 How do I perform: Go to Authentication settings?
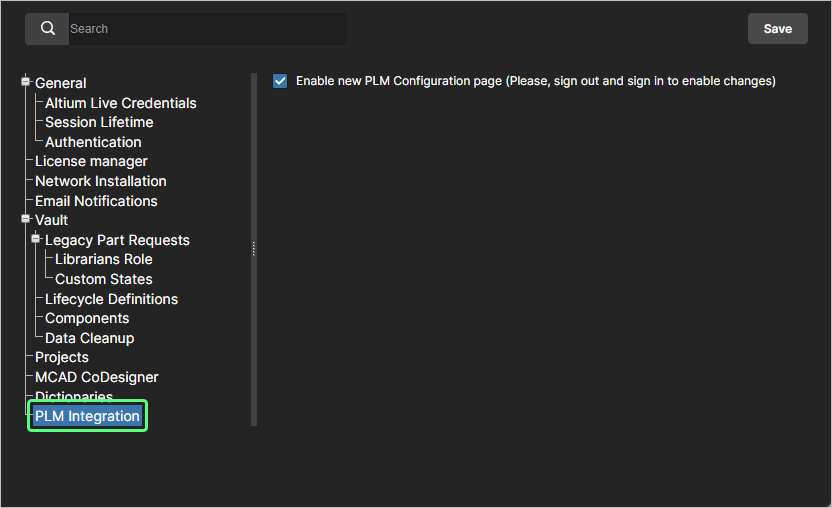[93, 142]
